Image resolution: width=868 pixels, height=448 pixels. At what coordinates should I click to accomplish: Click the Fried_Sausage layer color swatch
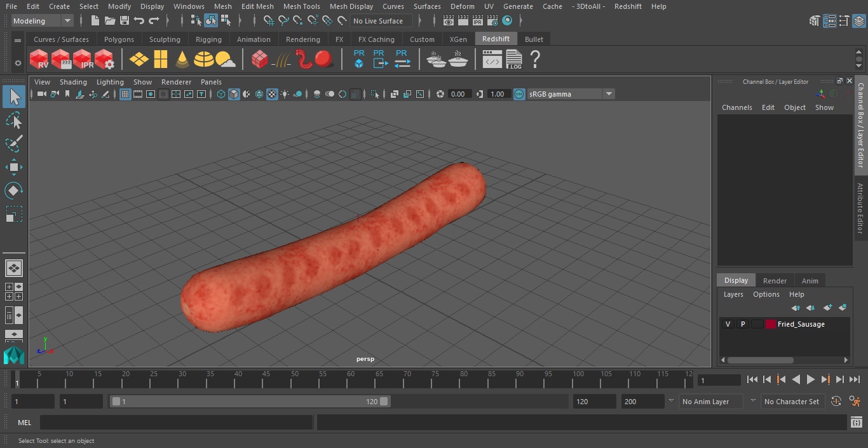tap(771, 324)
